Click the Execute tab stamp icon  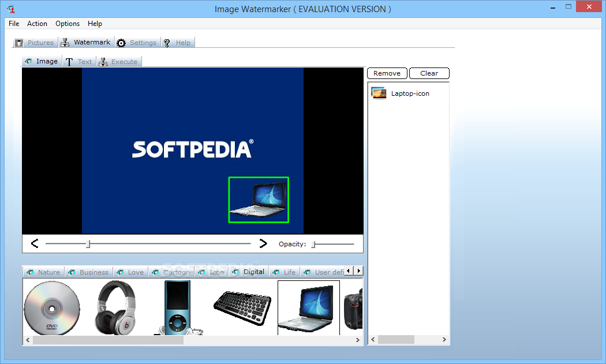(x=103, y=62)
